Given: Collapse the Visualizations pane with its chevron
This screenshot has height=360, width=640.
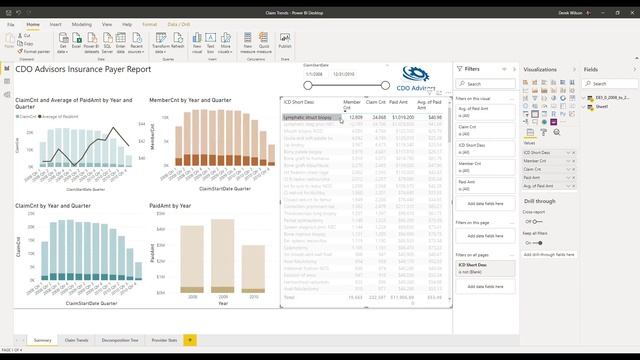Looking at the screenshot, I should (574, 69).
